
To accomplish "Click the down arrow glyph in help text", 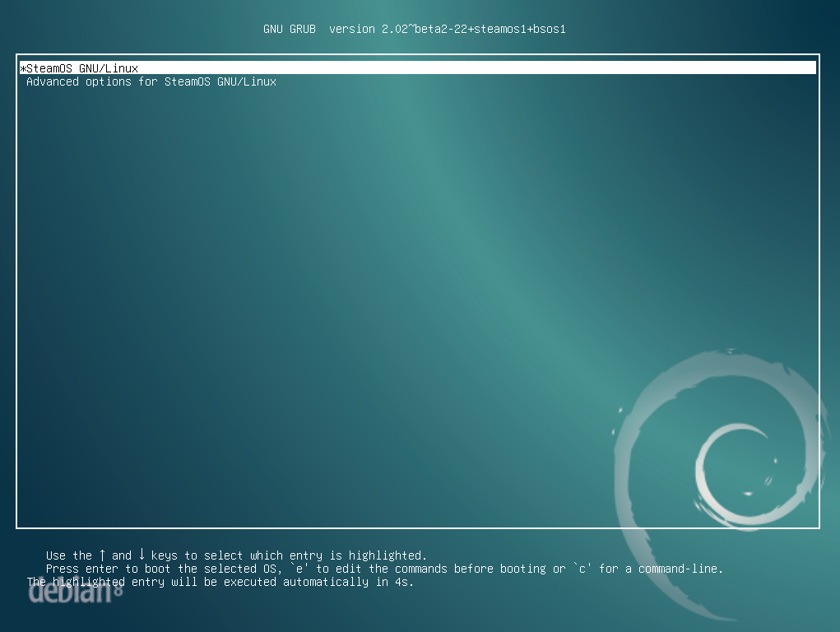I will (x=142, y=555).
